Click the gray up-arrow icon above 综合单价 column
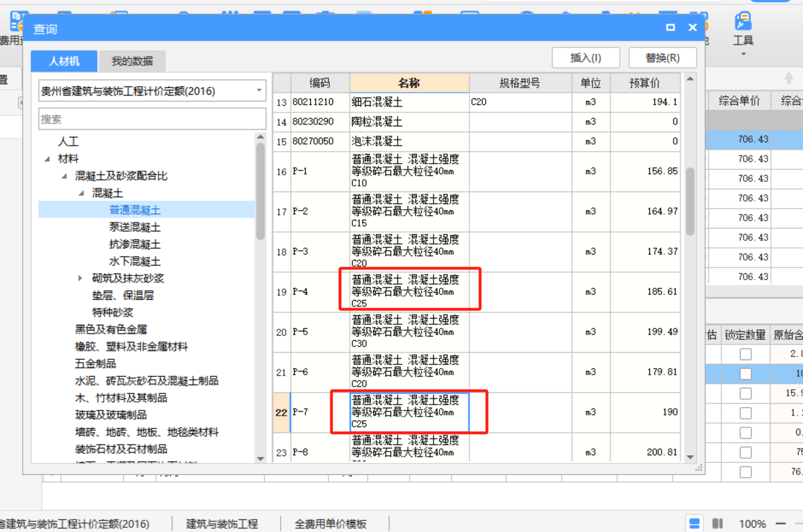Image resolution: width=803 pixels, height=532 pixels. pos(789,78)
